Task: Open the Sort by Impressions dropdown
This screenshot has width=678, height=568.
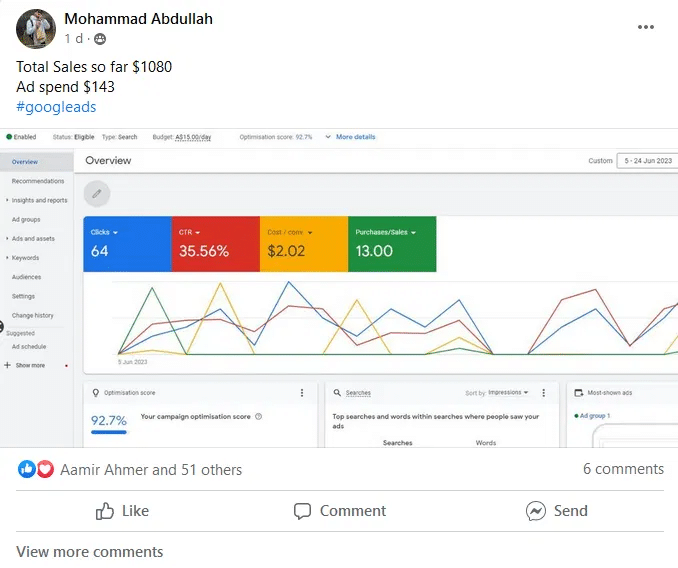Action: click(508, 392)
